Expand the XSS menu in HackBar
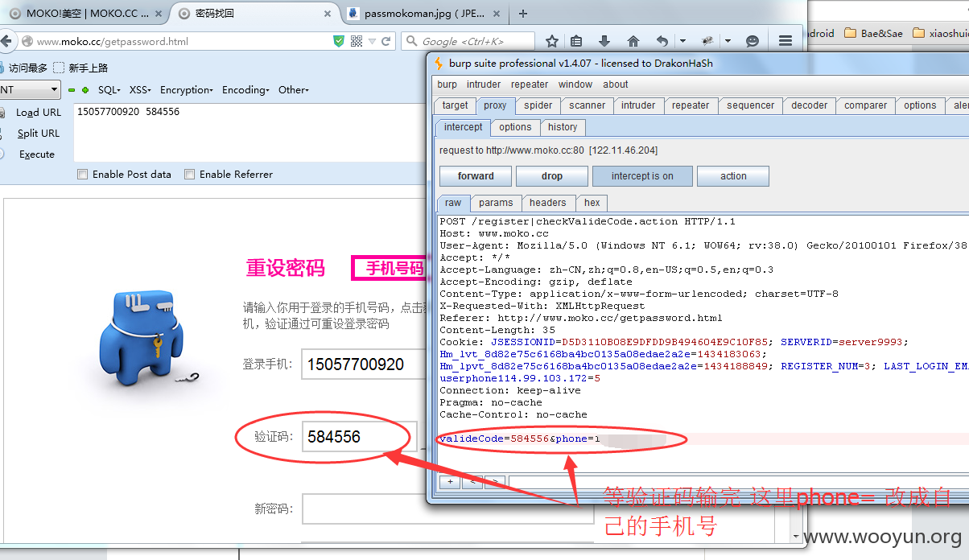The image size is (969, 560). [x=140, y=90]
